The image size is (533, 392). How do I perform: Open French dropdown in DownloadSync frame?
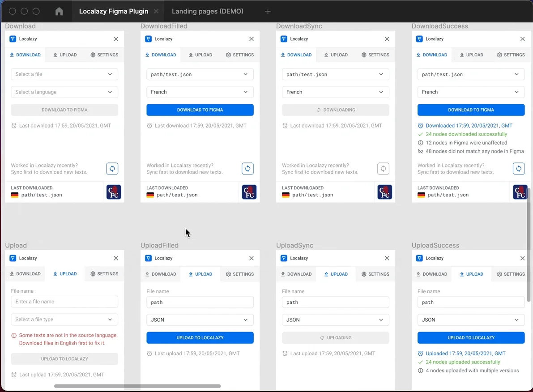point(336,92)
